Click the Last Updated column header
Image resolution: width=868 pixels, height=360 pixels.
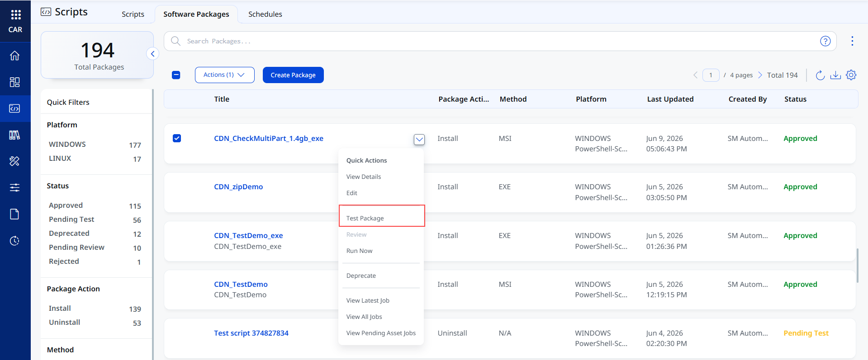tap(670, 99)
